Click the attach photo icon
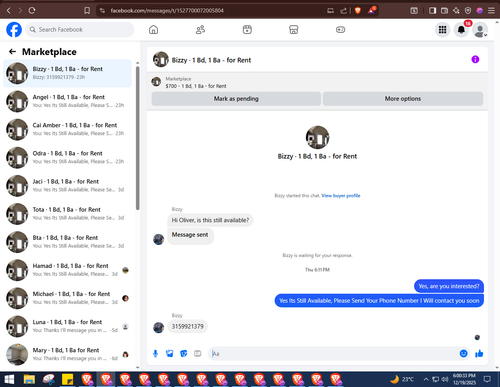The image size is (500, 387). tap(169, 354)
